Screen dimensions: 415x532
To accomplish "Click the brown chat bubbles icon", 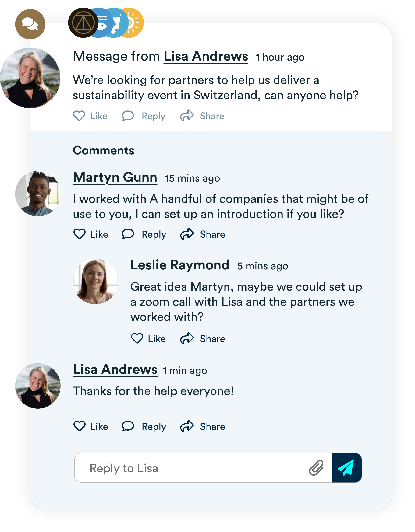I will (x=30, y=24).
